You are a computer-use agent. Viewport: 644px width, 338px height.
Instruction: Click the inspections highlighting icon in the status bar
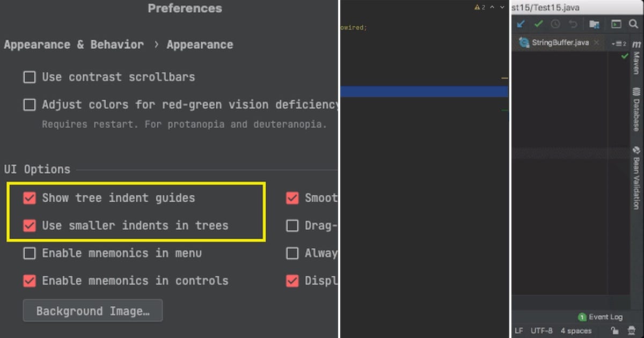click(632, 330)
